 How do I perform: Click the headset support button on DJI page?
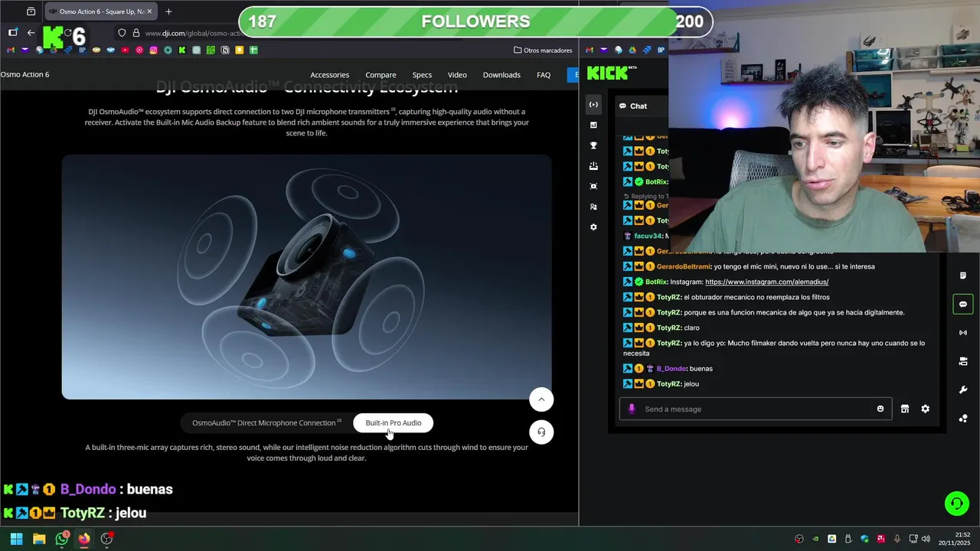(x=541, y=432)
